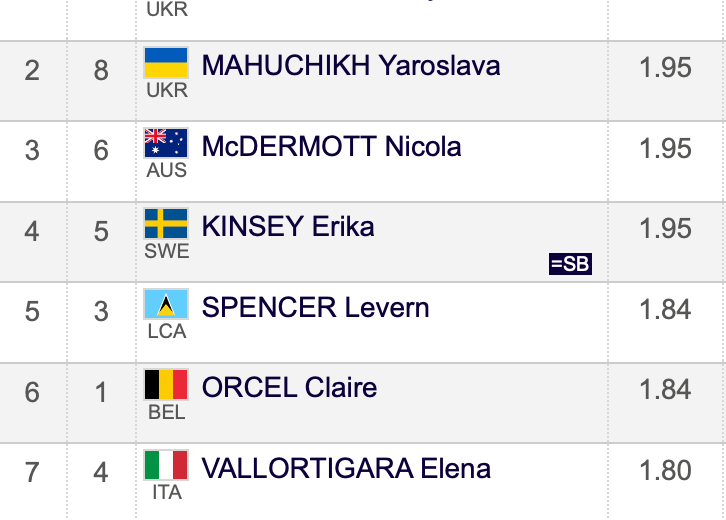Click McDermott's 1.95 result mark

pos(665,149)
